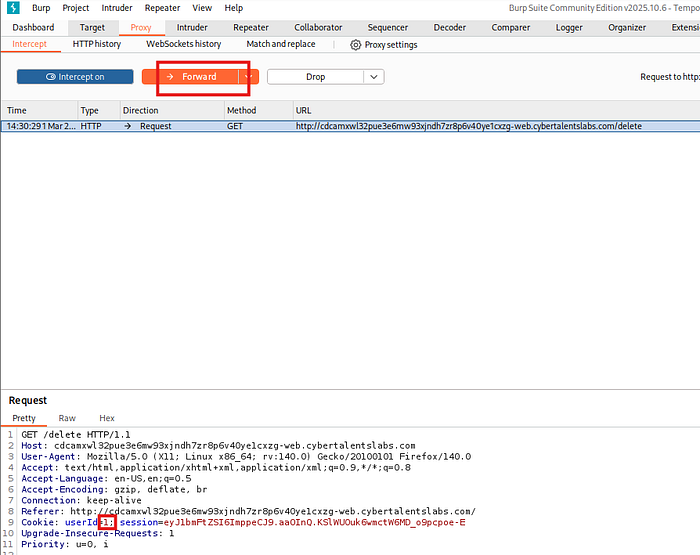The height and width of the screenshot is (555, 700).
Task: Click the GET /delete HTTP/1.1 request line
Action: pos(76,434)
